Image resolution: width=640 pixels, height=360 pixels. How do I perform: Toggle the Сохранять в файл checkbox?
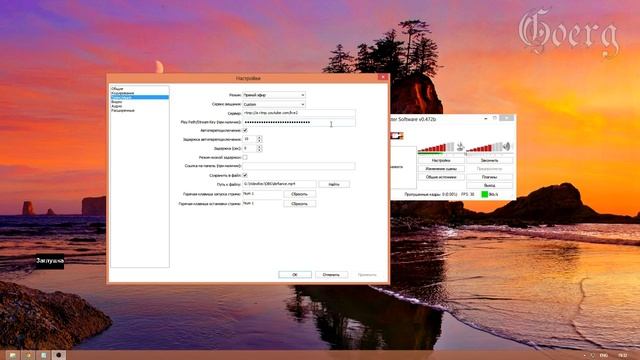pos(245,175)
